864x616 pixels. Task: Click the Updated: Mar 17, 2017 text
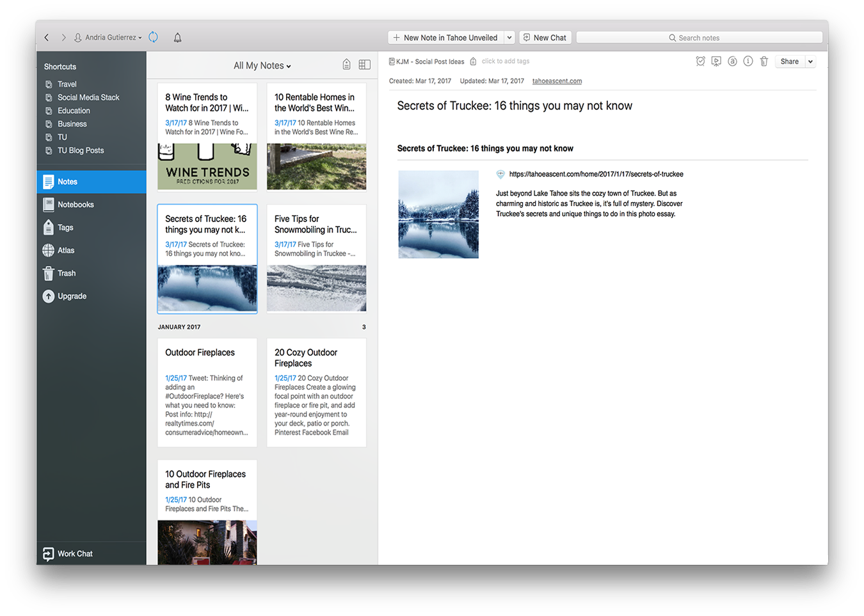[x=492, y=81]
